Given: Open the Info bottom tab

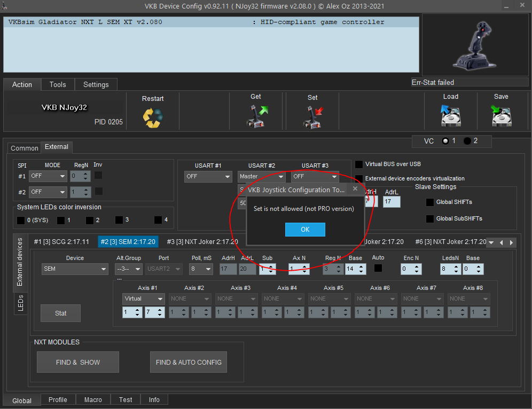Looking at the screenshot, I should click(x=154, y=399).
